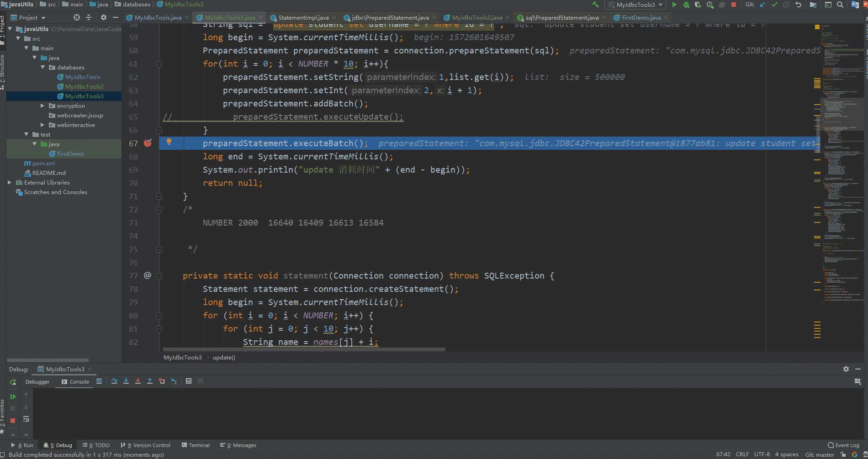Commit changes with green checkmark icon
The height and width of the screenshot is (459, 868).
(774, 5)
